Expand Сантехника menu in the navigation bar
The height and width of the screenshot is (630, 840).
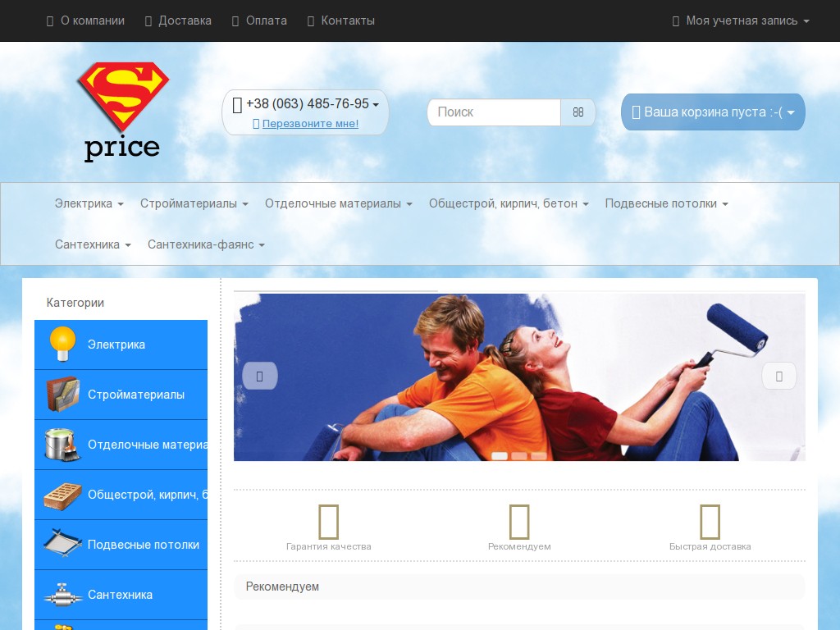[93, 244]
